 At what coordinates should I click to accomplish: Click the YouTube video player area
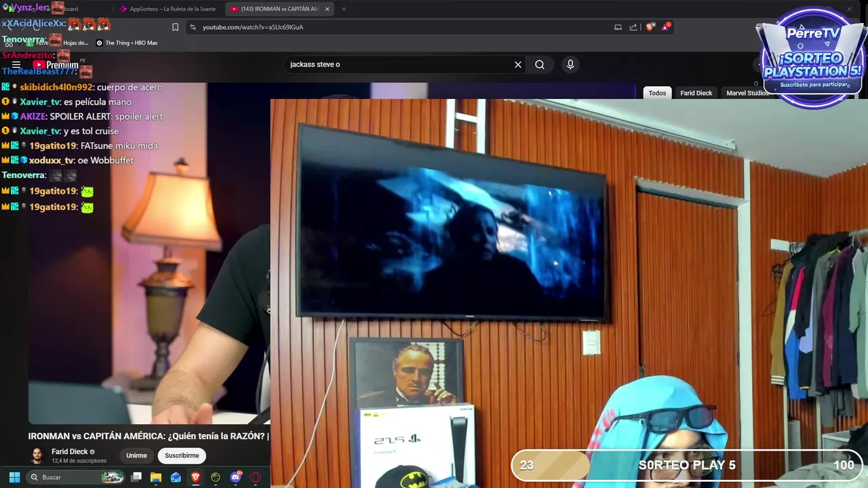click(149, 253)
